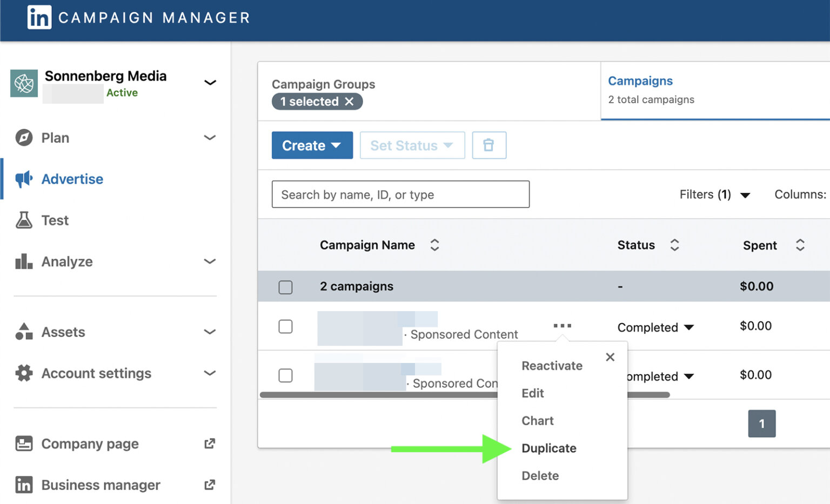Open the Create dropdown
830x504 pixels.
tap(312, 145)
